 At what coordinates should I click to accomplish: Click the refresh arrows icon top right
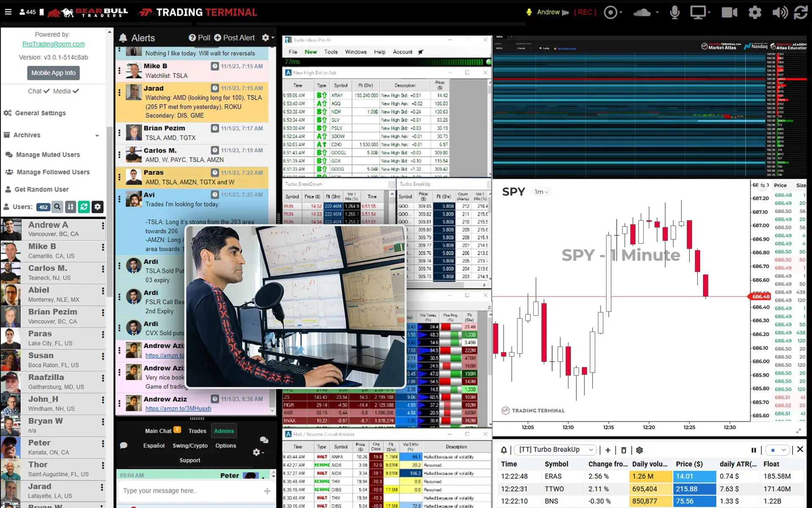pyautogui.click(x=801, y=12)
